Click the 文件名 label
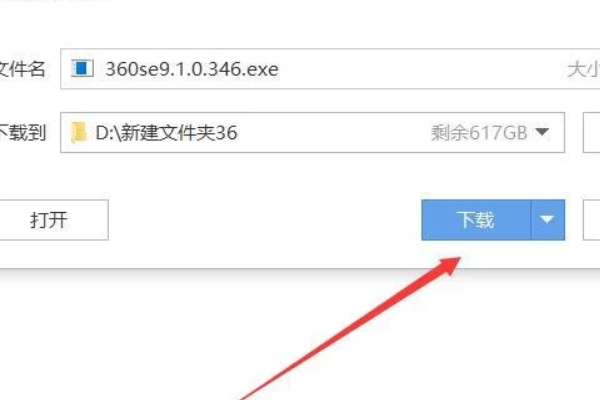 click(23, 69)
